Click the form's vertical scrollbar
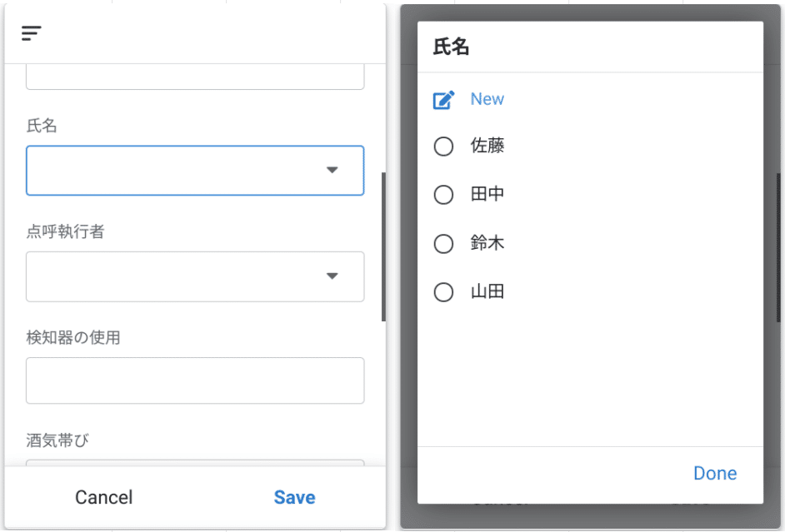The height and width of the screenshot is (532, 785). [383, 246]
